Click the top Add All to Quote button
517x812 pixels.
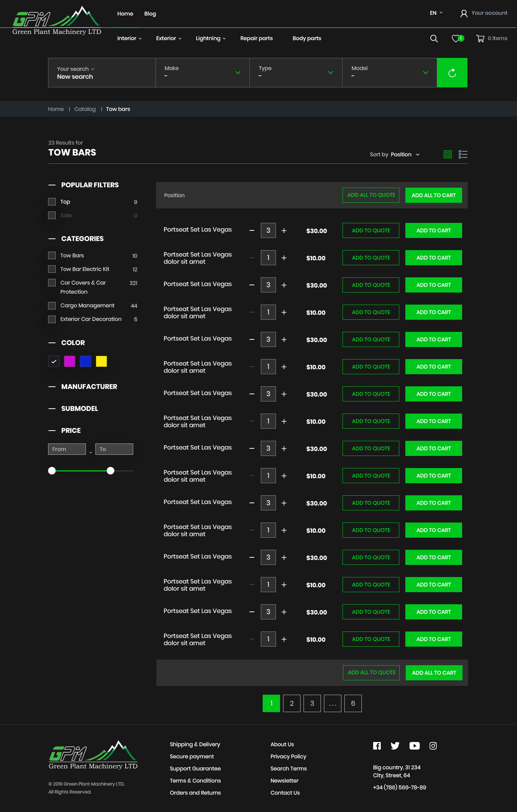pyautogui.click(x=371, y=195)
